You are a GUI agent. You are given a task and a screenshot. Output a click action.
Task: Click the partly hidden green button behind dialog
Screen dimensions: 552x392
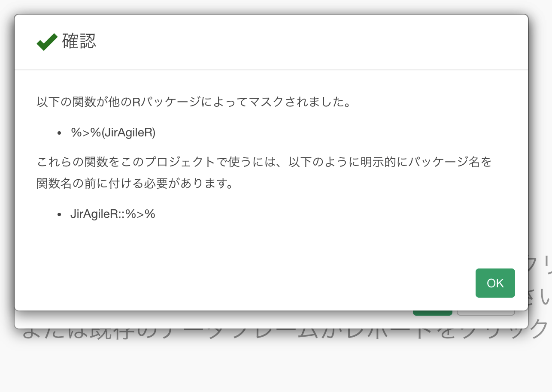click(432, 313)
